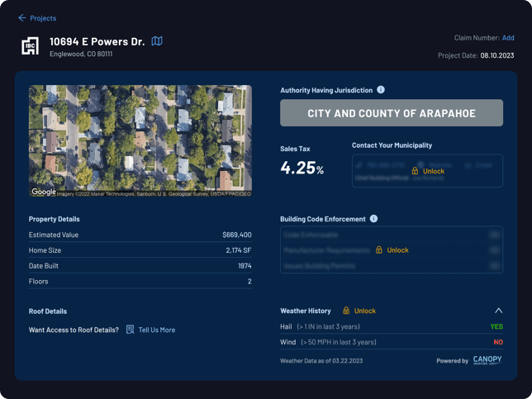Click the IBC building logo
The height and width of the screenshot is (399, 532).
(31, 45)
